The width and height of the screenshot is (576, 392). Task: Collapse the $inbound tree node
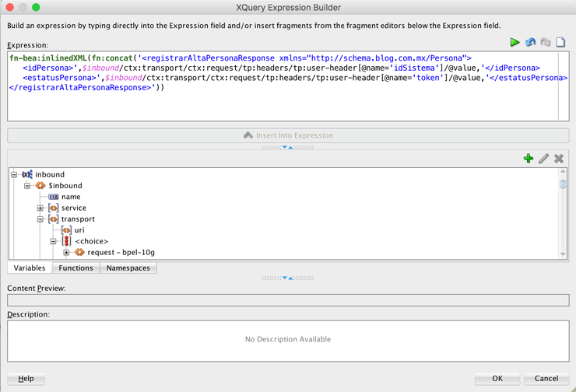tap(27, 186)
